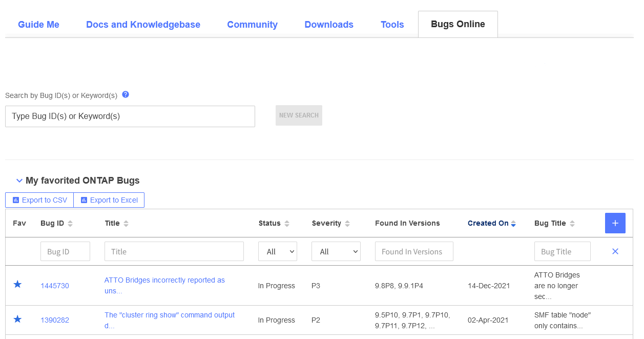The height and width of the screenshot is (339, 644).
Task: Sort by Severity column arrows
Action: [347, 224]
